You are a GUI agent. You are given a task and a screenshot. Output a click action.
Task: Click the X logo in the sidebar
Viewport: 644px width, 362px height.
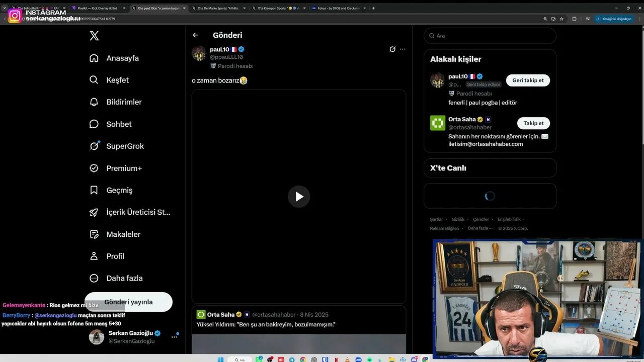click(94, 36)
